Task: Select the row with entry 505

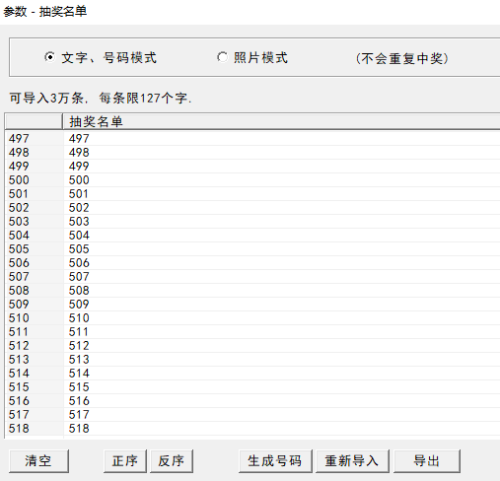Action: (252, 249)
